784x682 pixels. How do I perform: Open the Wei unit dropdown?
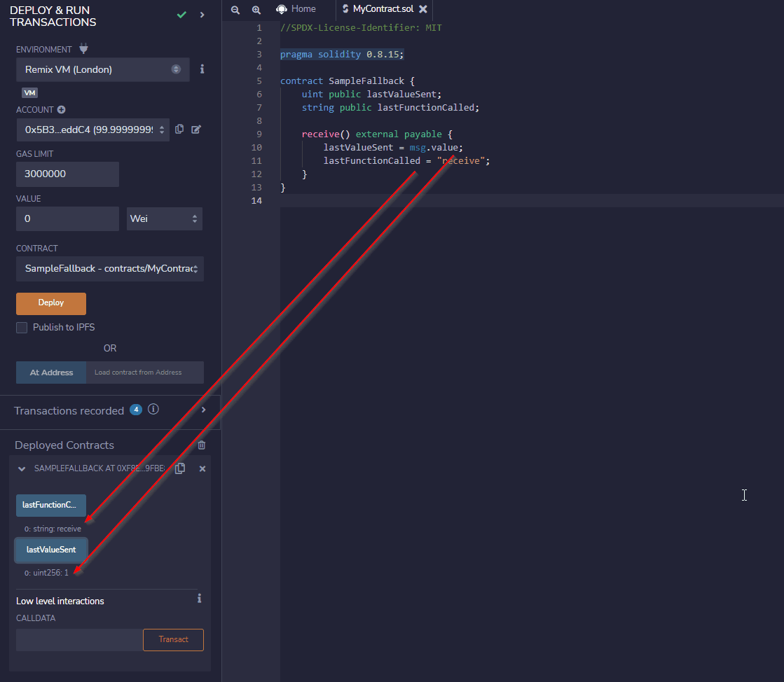(164, 219)
